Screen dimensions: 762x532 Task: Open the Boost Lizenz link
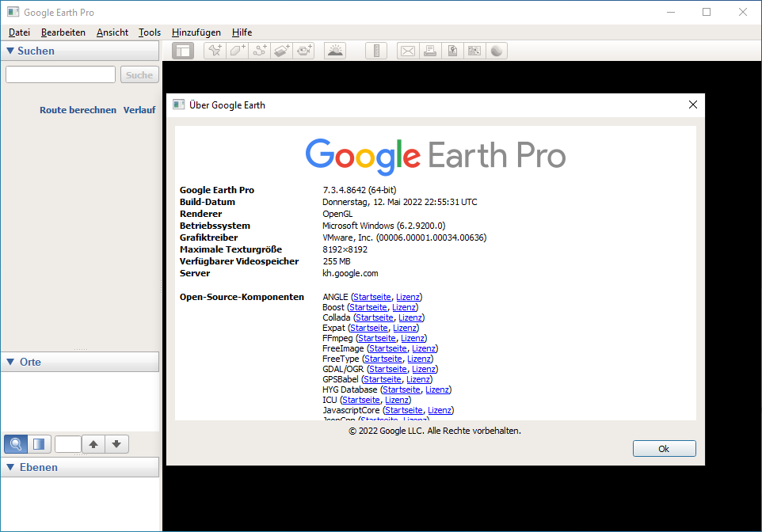(x=404, y=307)
